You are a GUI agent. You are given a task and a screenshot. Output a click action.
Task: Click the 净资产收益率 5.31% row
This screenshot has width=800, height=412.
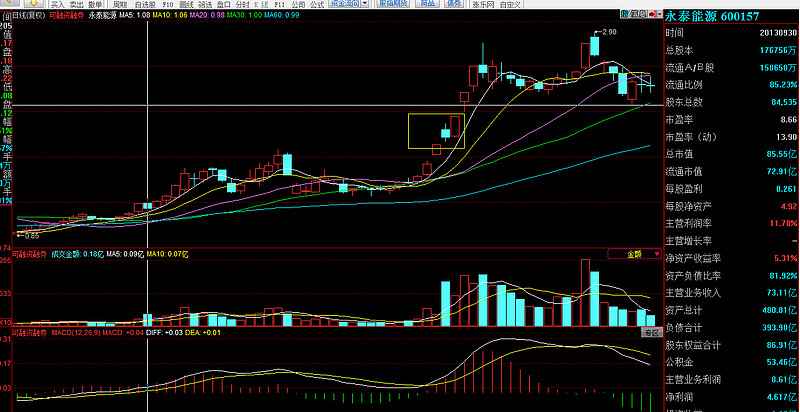click(731, 258)
